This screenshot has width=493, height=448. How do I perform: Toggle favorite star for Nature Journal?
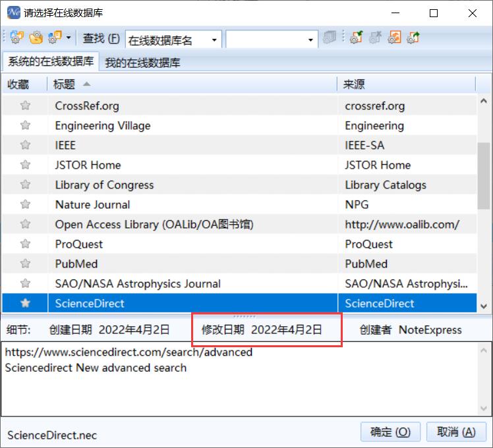[x=25, y=204]
